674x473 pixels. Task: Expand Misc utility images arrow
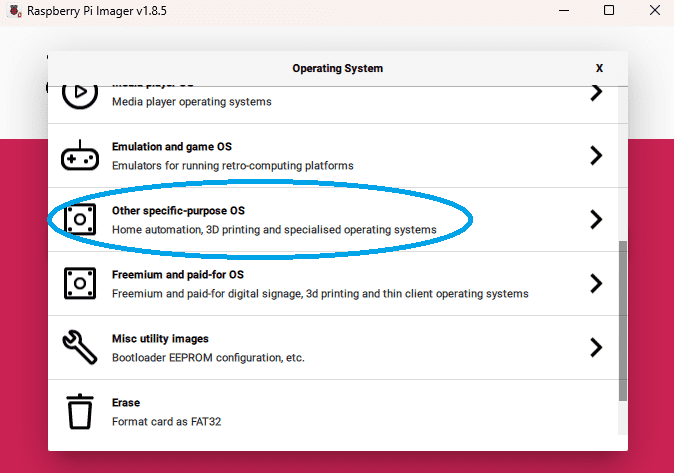(596, 347)
